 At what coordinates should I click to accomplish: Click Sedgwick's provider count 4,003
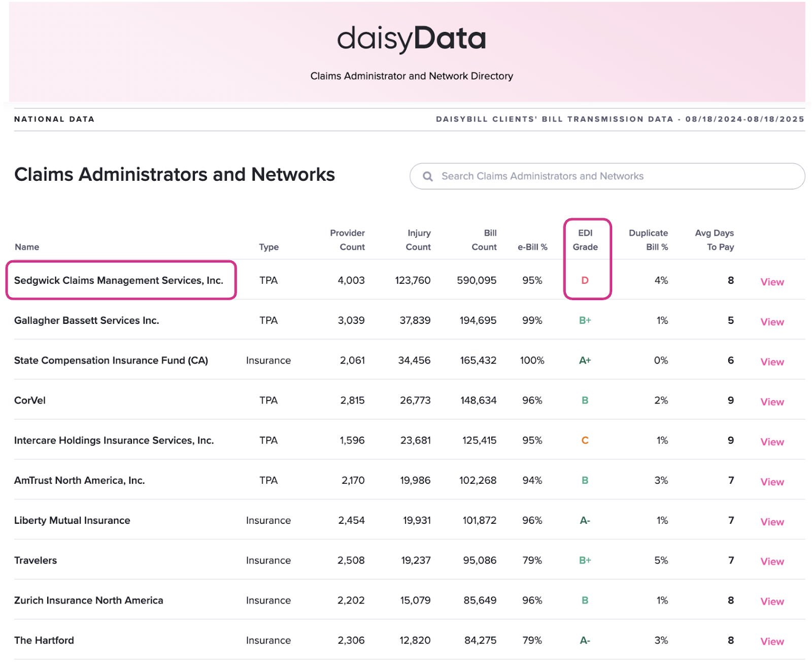pos(351,280)
